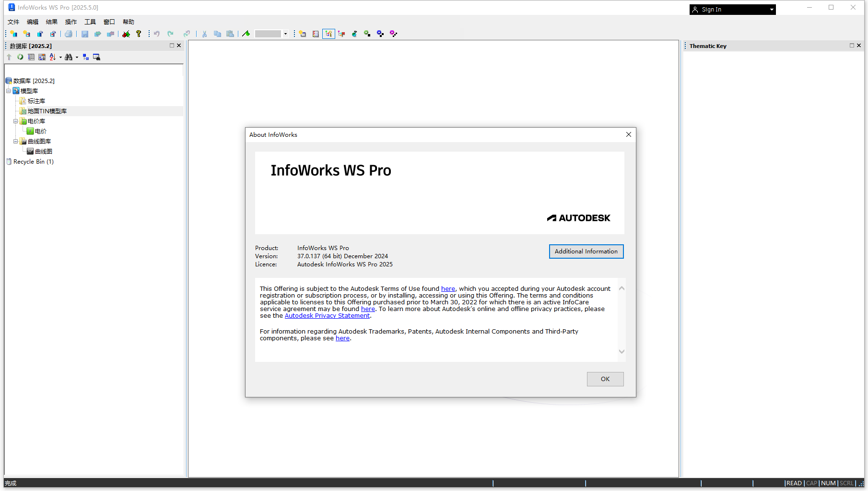Open the 帮助 menu
This screenshot has width=868, height=491.
coord(129,22)
